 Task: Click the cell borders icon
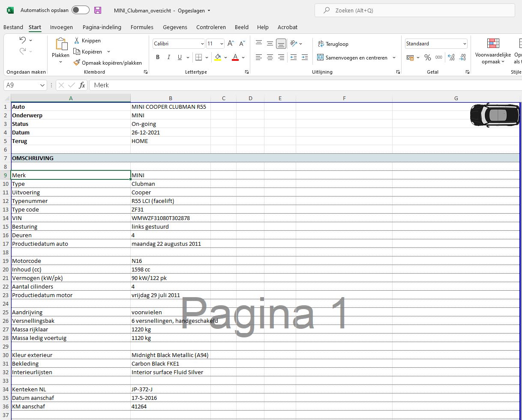198,57
